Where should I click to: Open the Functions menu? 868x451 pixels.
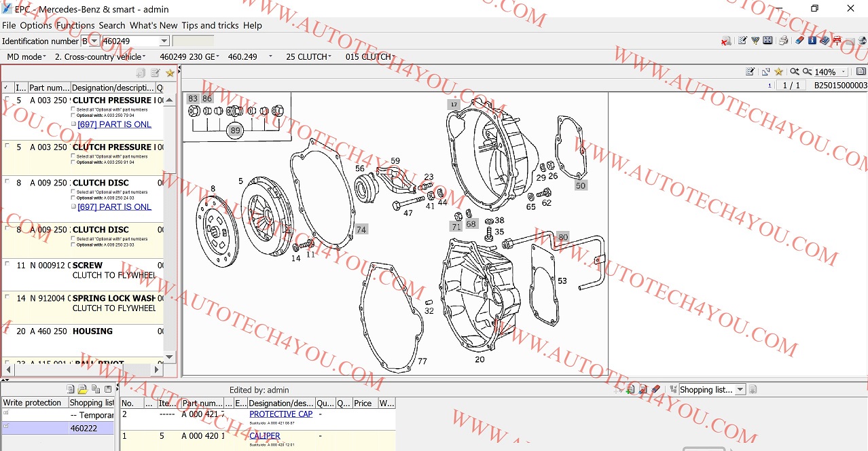75,25
